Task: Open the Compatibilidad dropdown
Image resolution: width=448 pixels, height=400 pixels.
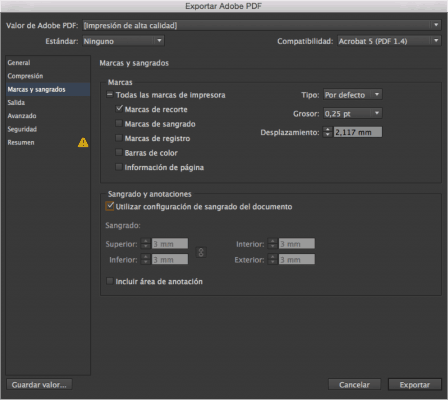Action: click(x=389, y=41)
